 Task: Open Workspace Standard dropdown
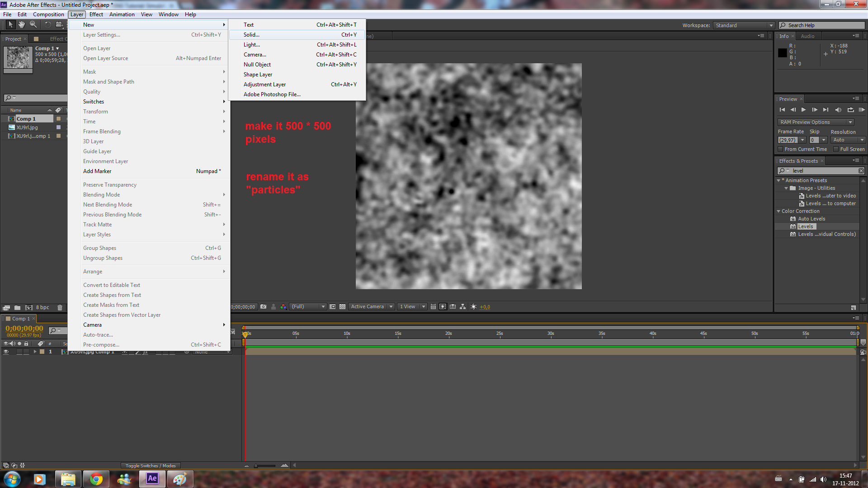click(x=744, y=25)
